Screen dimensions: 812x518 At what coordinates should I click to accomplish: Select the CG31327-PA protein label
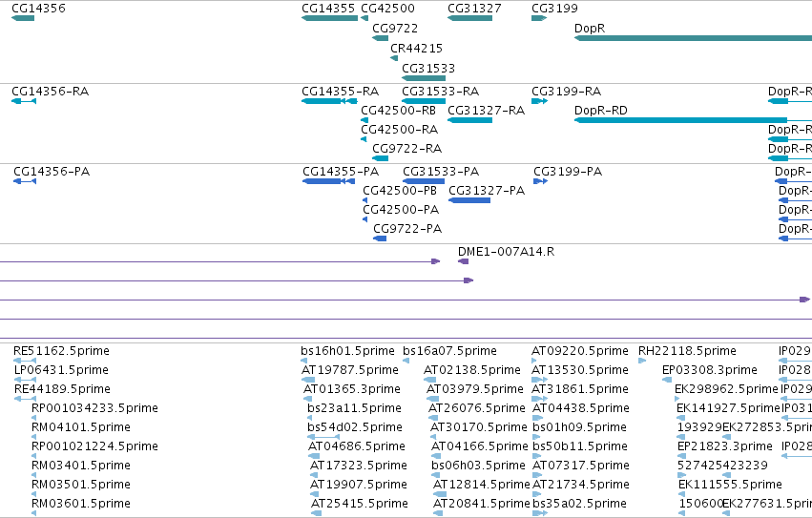point(487,191)
